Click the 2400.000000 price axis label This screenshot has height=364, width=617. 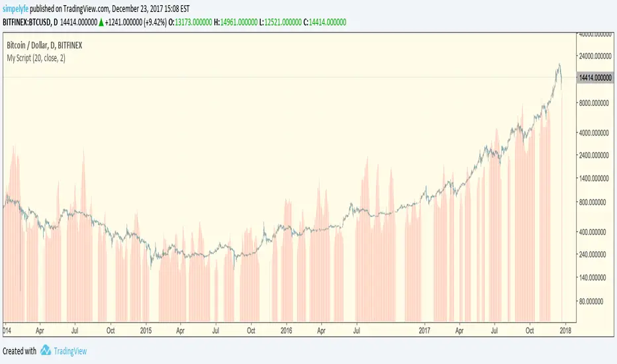[x=595, y=156]
